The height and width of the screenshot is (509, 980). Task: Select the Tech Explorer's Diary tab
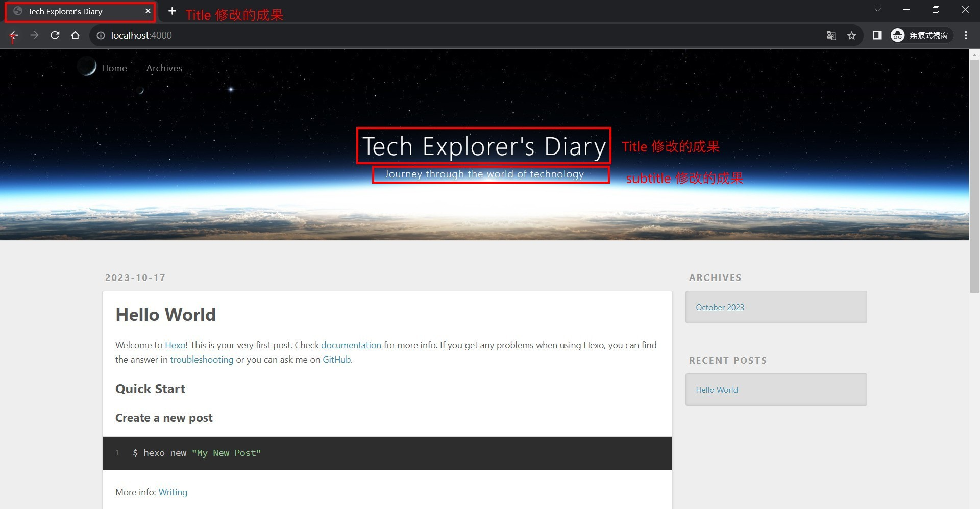(80, 11)
